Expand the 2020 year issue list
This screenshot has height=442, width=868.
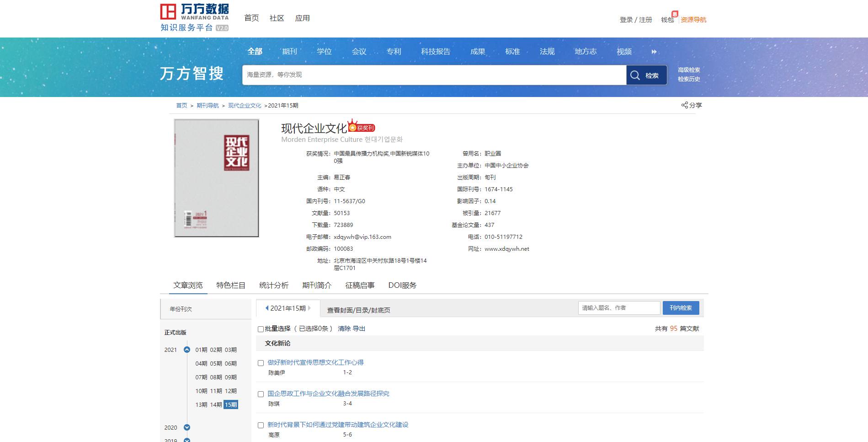186,427
